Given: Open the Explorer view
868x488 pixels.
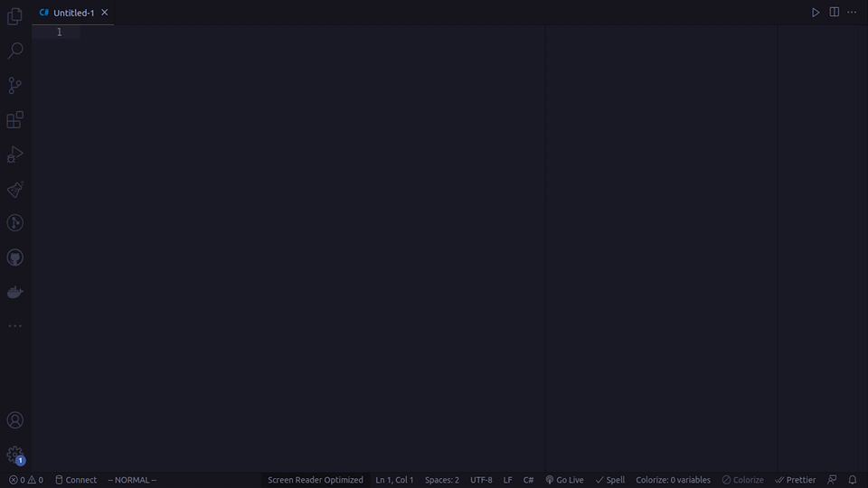Looking at the screenshot, I should point(15,16).
